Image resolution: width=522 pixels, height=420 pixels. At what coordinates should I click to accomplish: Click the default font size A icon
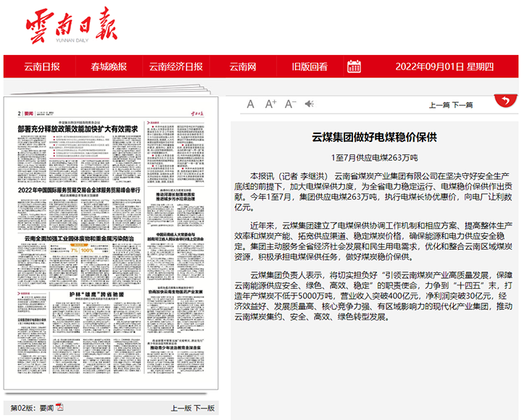[x=251, y=104]
